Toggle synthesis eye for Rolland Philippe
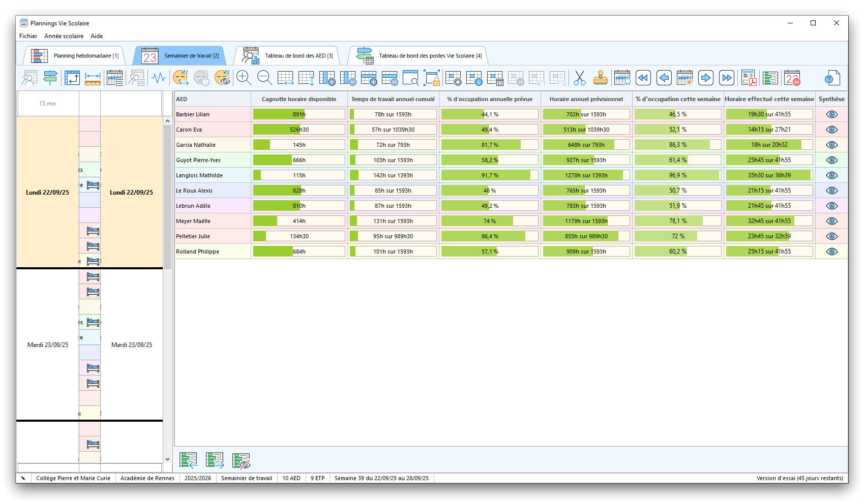The width and height of the screenshot is (864, 504). tap(831, 251)
